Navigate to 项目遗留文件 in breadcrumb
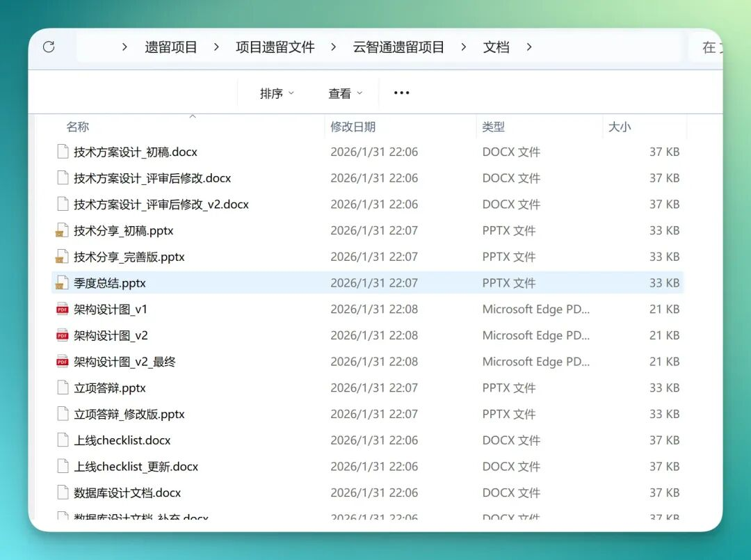 click(275, 47)
